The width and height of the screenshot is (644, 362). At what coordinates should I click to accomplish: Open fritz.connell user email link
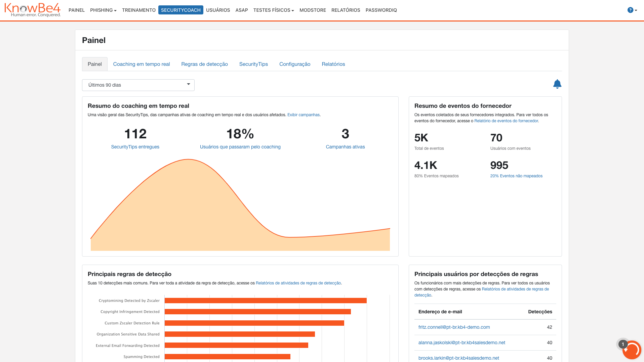tap(454, 327)
